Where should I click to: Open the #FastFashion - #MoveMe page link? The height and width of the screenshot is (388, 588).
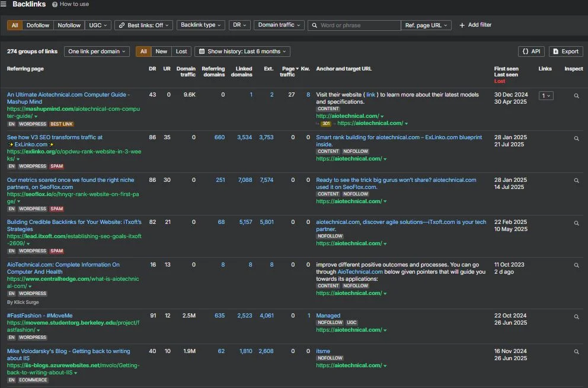(x=40, y=316)
